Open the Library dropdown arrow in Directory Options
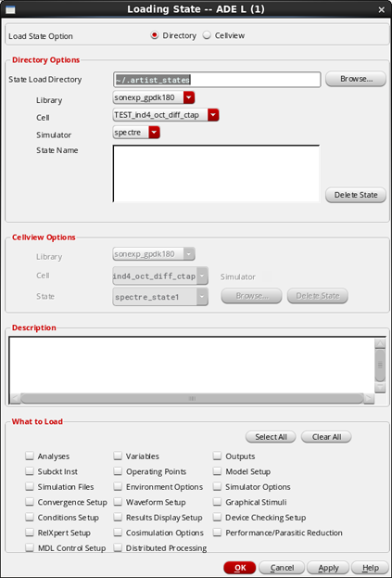 click(189, 97)
